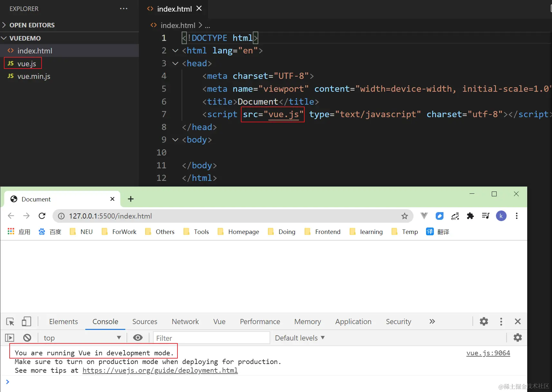Clear the console output
This screenshot has width=552, height=392.
point(27,338)
